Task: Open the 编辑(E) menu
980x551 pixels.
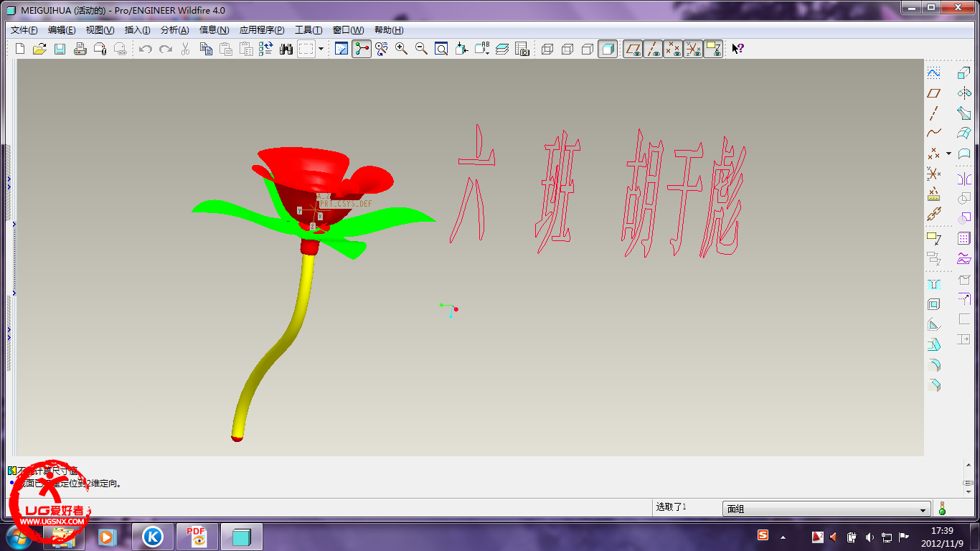Action: pyautogui.click(x=62, y=30)
